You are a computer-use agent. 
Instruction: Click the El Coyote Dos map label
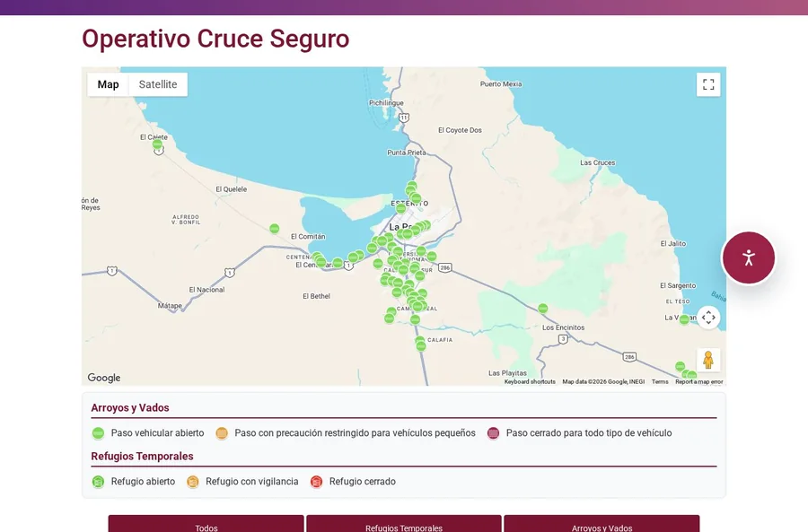[460, 130]
